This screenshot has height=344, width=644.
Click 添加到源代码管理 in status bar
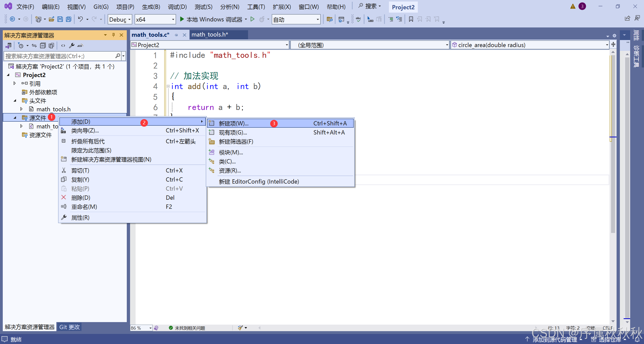pos(554,339)
